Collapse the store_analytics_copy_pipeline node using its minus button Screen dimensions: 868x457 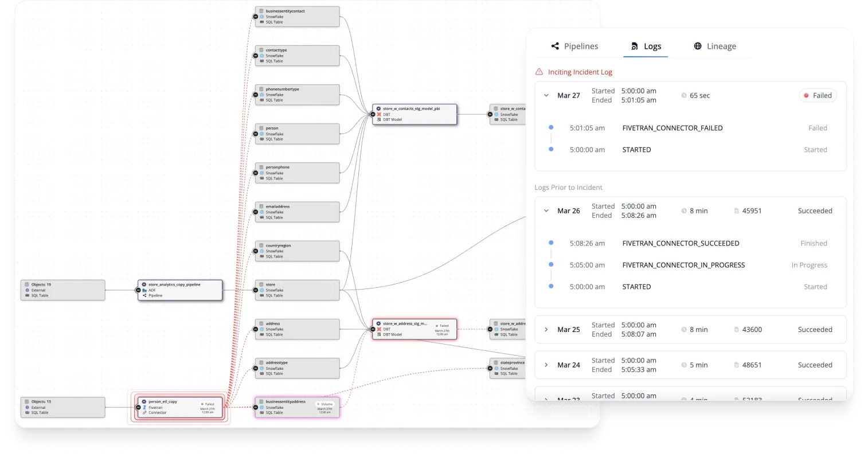tap(138, 290)
